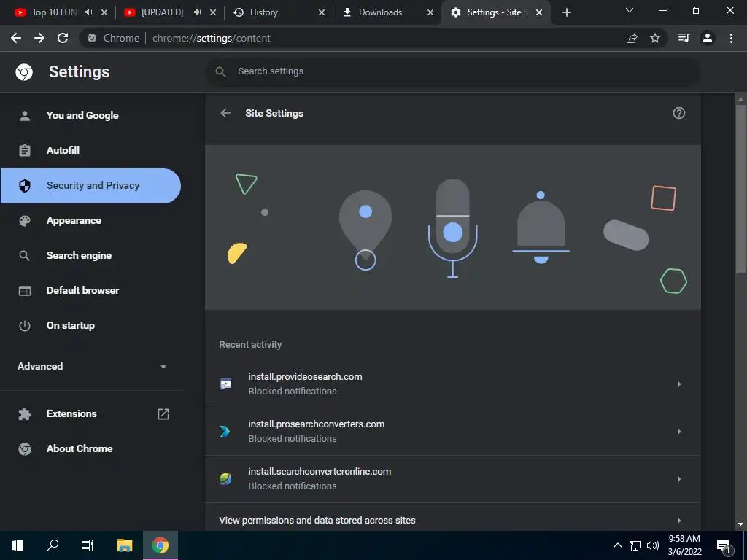Open Autofill settings
Viewport: 747px width, 560px height.
coord(63,150)
